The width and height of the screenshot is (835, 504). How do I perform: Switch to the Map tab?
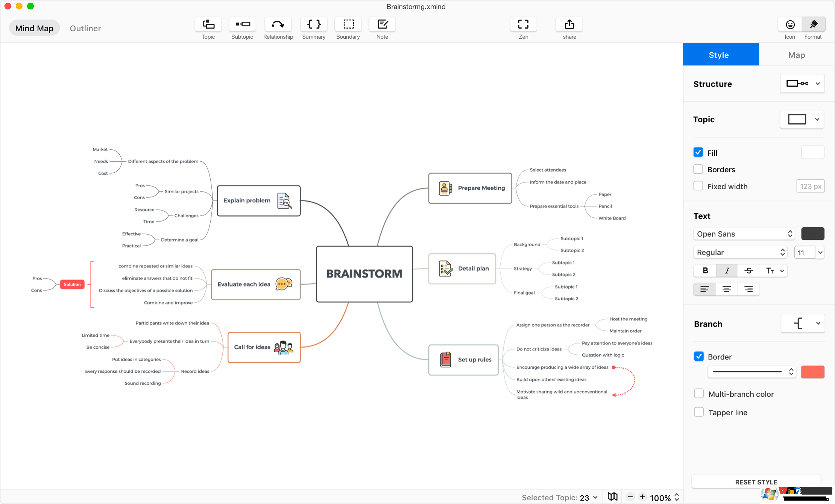pos(796,55)
